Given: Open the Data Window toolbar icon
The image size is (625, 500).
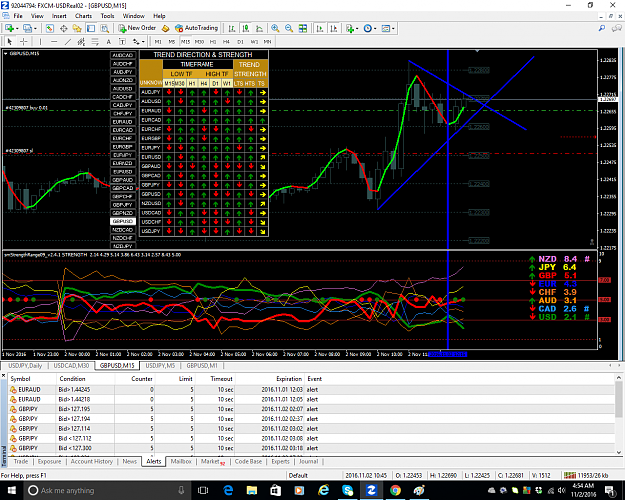Looking at the screenshot, I should click(63, 28).
